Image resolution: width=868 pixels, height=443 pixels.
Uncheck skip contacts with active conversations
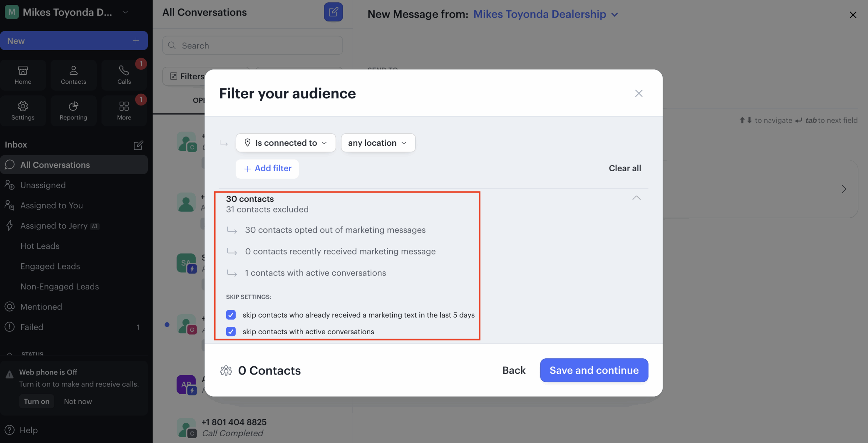(x=231, y=331)
